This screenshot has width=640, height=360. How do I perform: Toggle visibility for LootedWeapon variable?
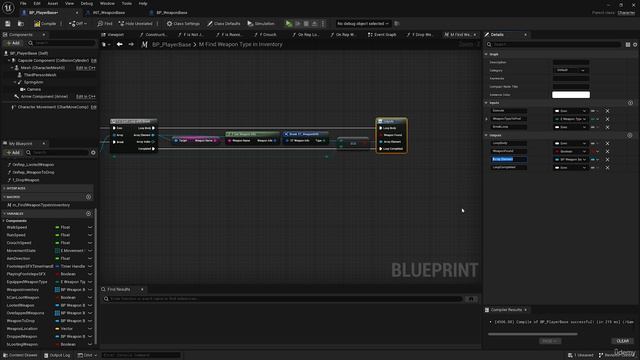click(90, 305)
